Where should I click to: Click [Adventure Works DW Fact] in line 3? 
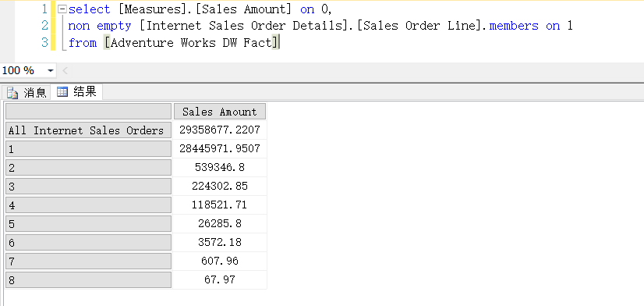pyautogui.click(x=191, y=43)
